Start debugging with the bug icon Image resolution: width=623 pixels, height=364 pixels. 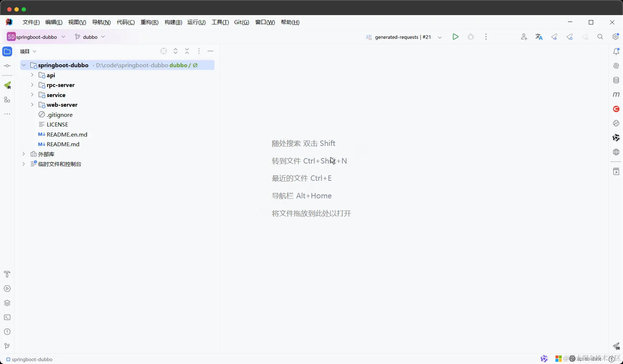point(471,37)
